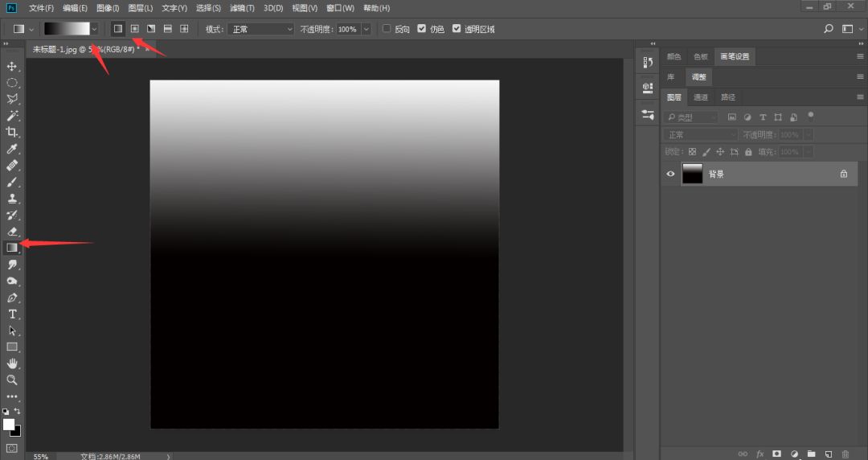Switch to the 通道 tab
The image size is (868, 460).
pyautogui.click(x=701, y=97)
